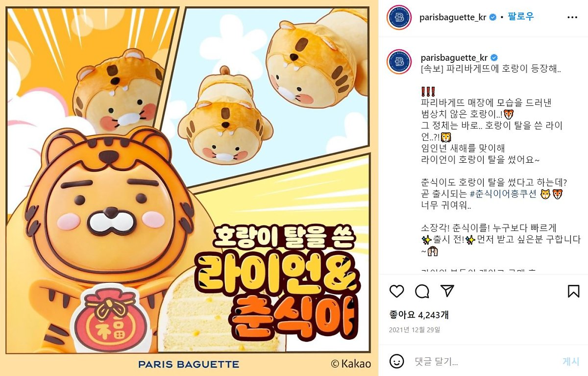This screenshot has width=588, height=376.
Task: Save post with the bookmark icon
Action: click(x=573, y=291)
